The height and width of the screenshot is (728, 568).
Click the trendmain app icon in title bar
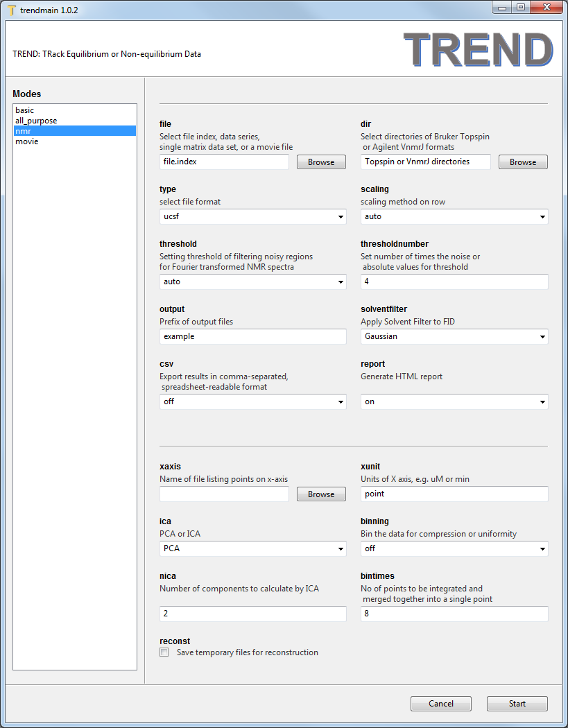pyautogui.click(x=11, y=10)
